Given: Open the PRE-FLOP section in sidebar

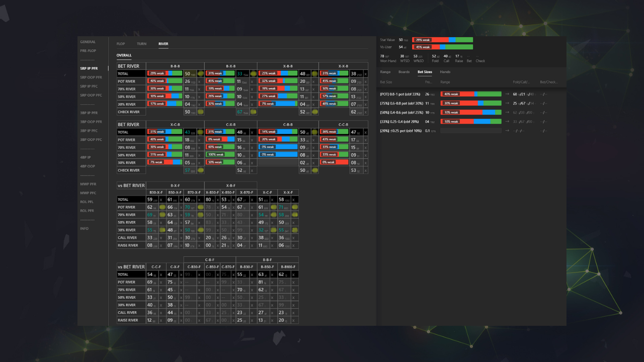Looking at the screenshot, I should pyautogui.click(x=88, y=51).
